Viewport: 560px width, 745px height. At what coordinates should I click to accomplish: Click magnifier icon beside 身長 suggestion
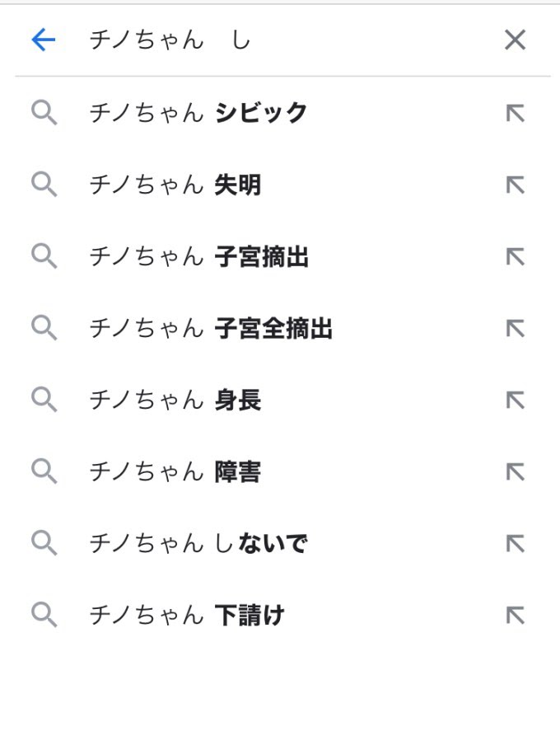pyautogui.click(x=44, y=400)
